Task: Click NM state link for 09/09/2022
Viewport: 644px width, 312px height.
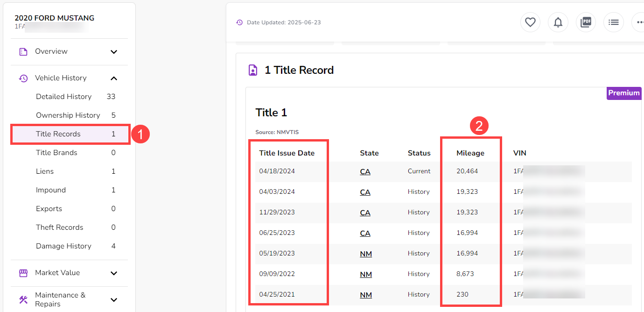Action: tap(366, 274)
